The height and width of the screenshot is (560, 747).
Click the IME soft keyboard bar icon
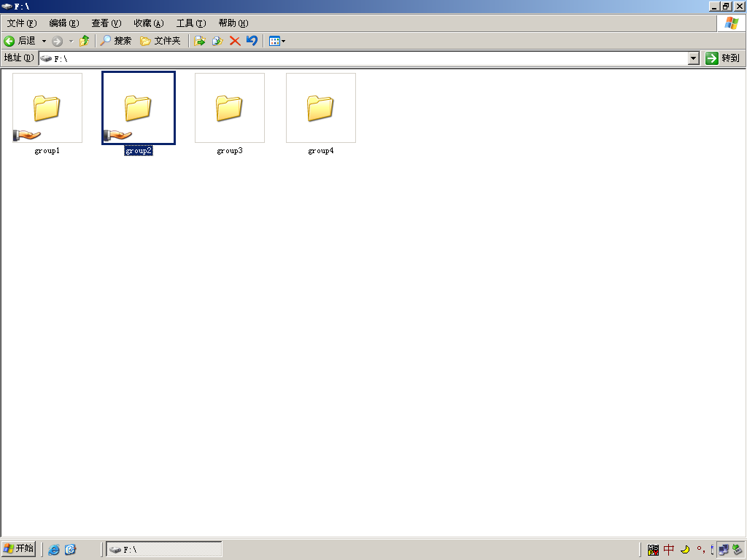point(712,550)
